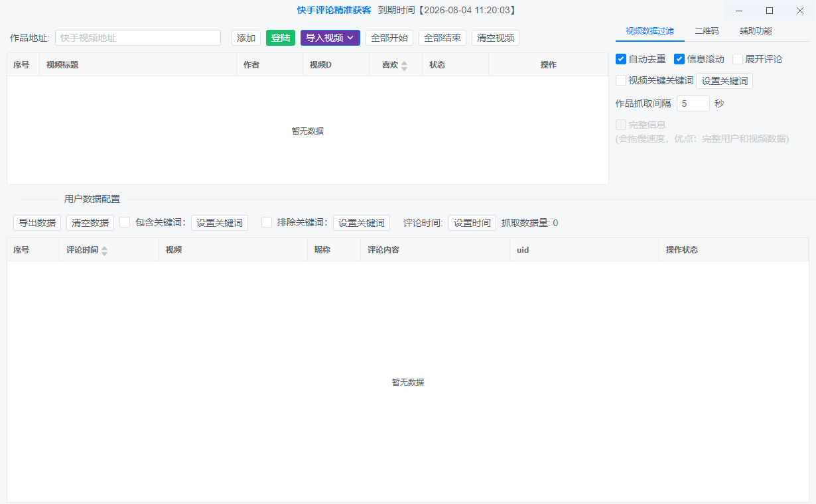Click 设置关键词 next to 视频关键关键词

pos(724,81)
